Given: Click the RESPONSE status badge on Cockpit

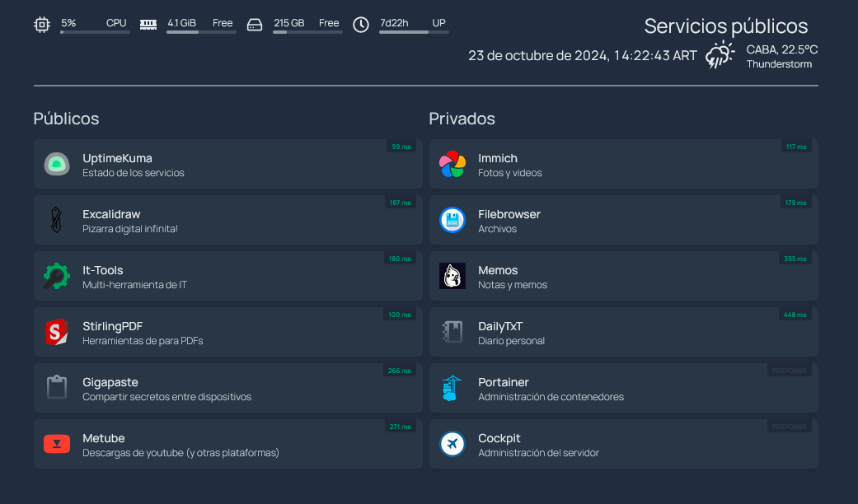Looking at the screenshot, I should point(789,427).
